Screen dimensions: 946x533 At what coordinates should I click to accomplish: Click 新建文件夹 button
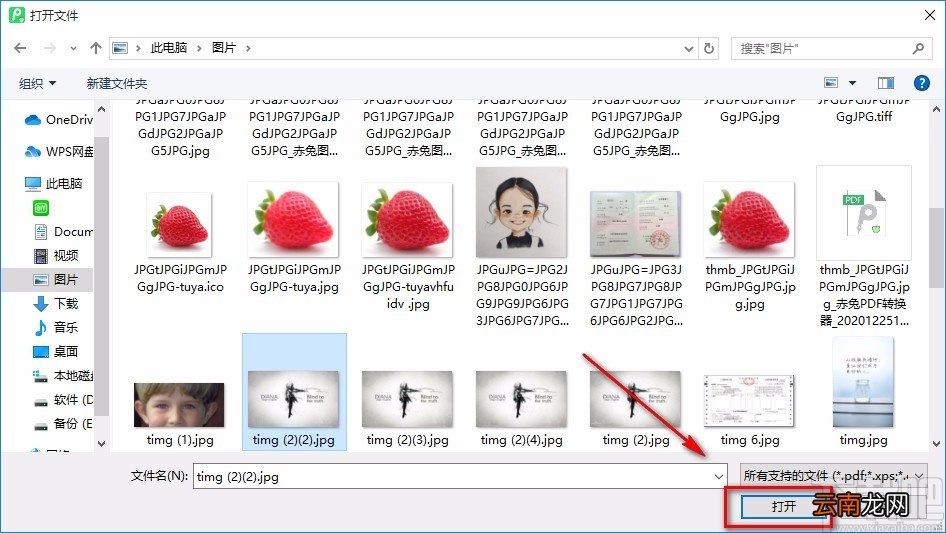[117, 83]
